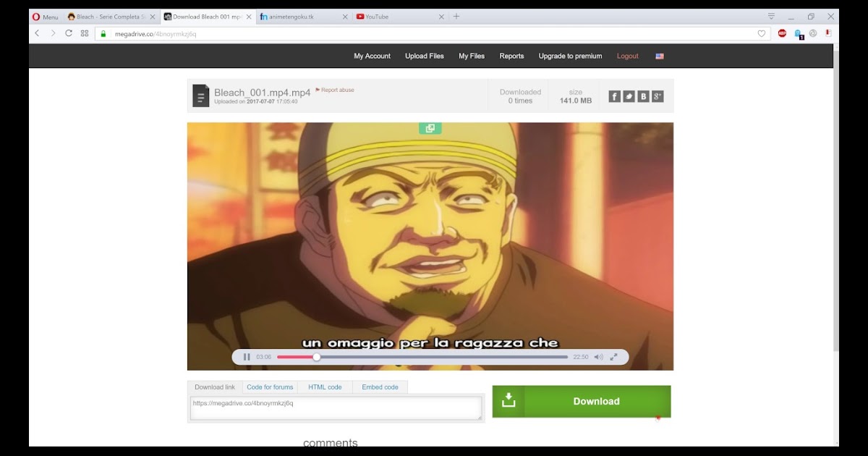
Task: Open the tab menu icon in the title bar
Action: (x=771, y=17)
